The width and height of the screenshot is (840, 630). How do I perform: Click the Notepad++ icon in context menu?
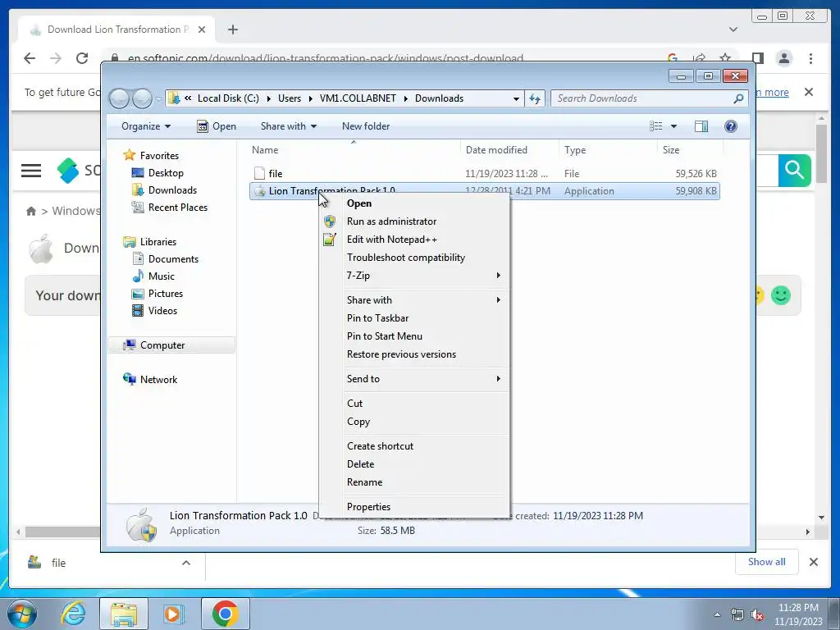coord(330,240)
